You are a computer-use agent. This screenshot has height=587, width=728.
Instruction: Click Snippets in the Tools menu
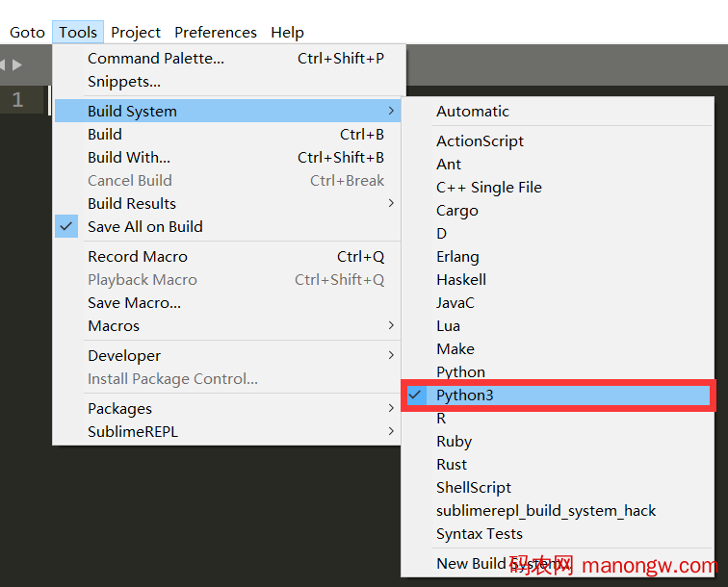pyautogui.click(x=123, y=82)
